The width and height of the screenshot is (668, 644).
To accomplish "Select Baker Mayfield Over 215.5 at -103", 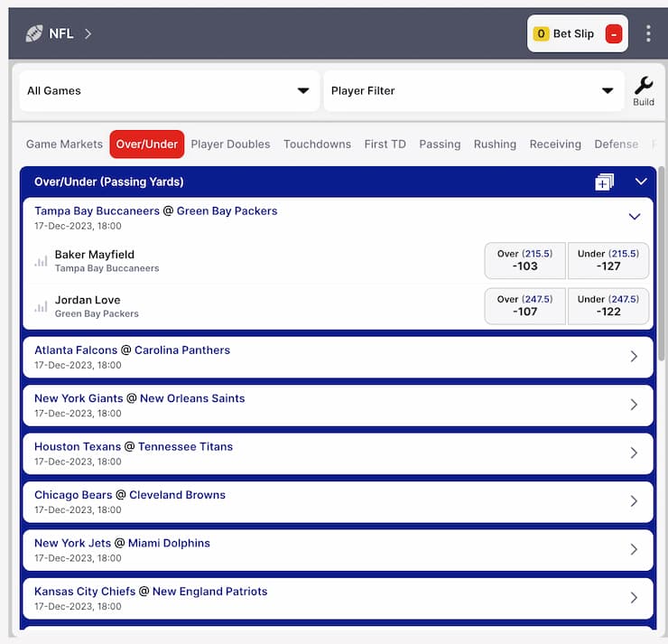I will (524, 260).
